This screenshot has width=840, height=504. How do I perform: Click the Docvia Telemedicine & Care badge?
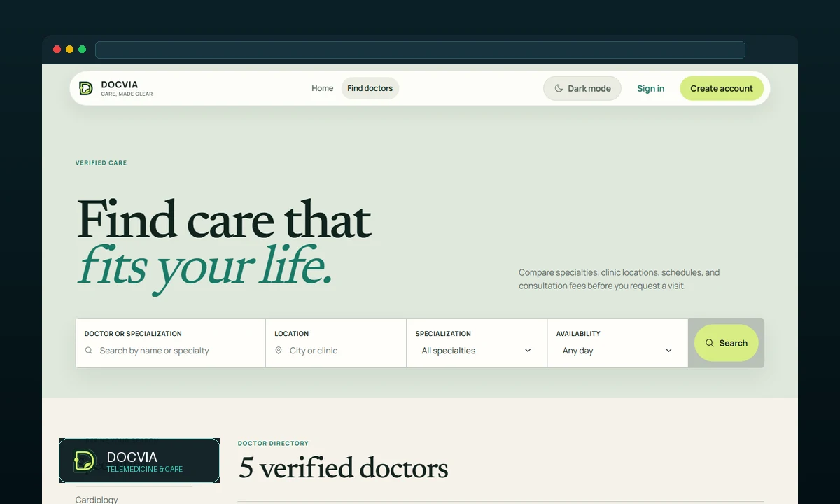click(139, 461)
